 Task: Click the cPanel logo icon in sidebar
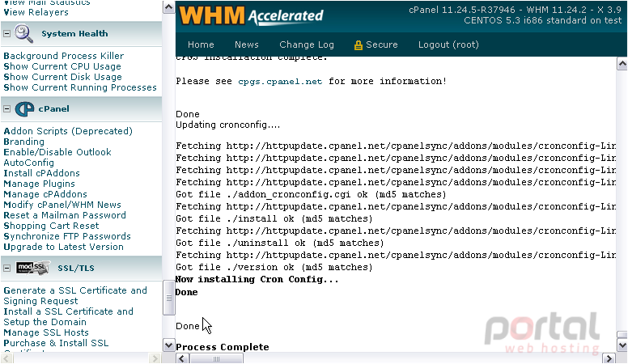click(24, 109)
